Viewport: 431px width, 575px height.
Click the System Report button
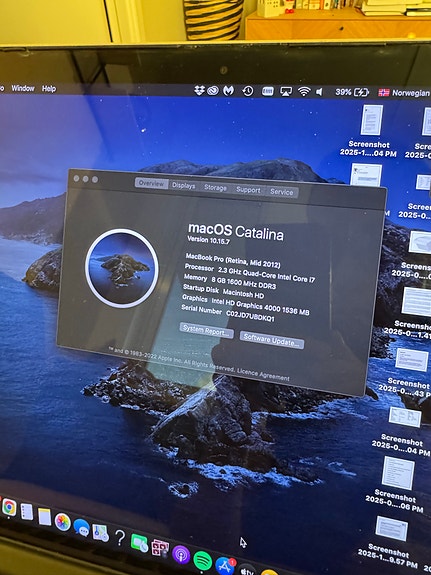207,330
